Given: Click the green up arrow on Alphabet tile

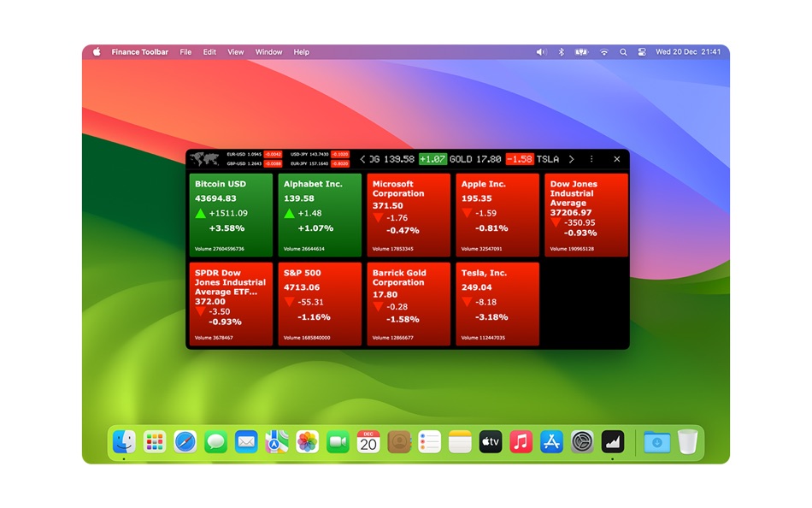Looking at the screenshot, I should click(x=289, y=213).
